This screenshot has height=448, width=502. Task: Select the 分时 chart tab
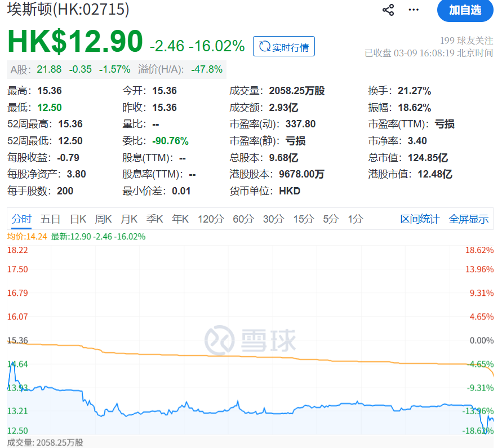click(22, 219)
